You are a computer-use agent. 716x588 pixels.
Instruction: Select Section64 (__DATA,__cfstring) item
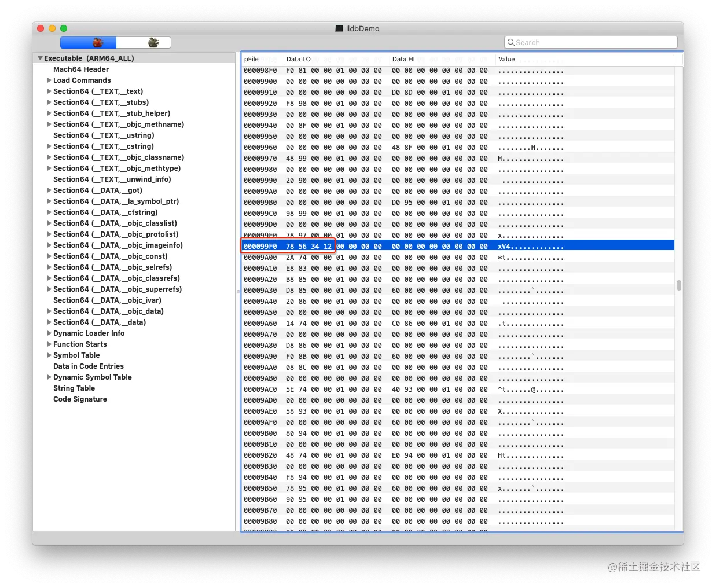click(x=105, y=212)
